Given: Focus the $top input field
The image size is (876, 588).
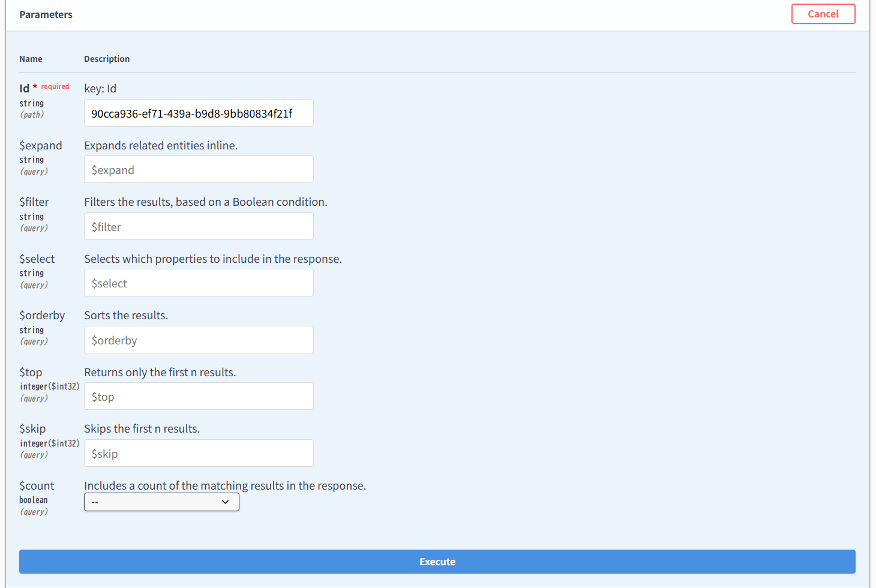Looking at the screenshot, I should click(199, 396).
